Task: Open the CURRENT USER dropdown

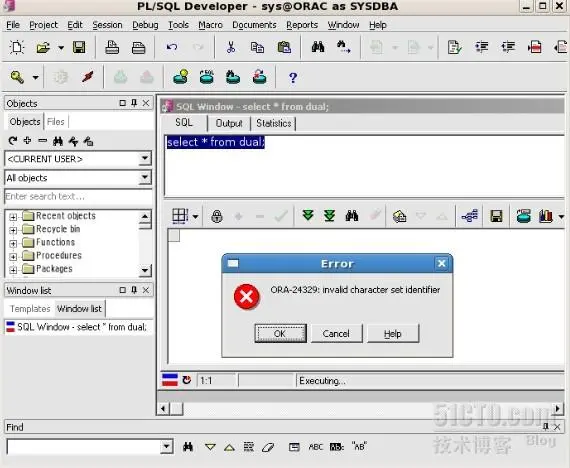Action: tap(145, 158)
